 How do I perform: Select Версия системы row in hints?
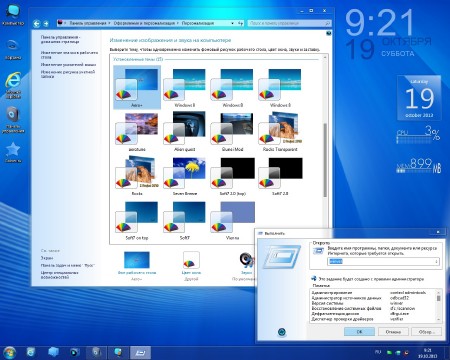(x=373, y=303)
